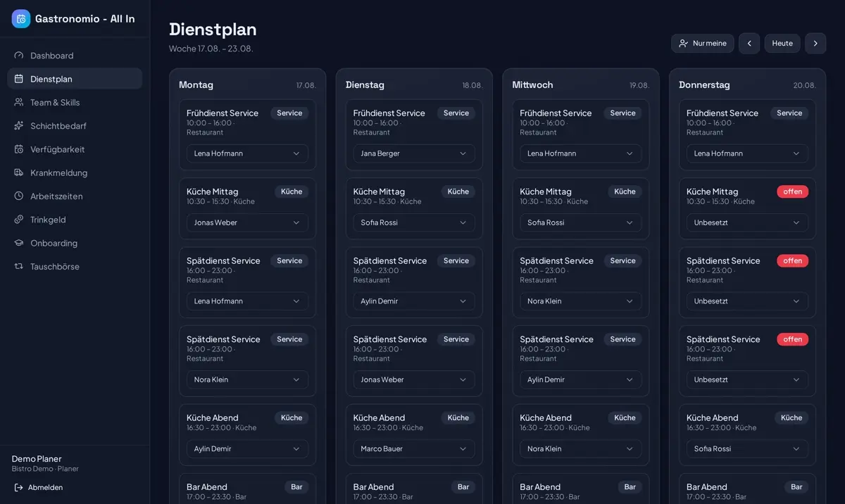Open Team & Skills section
The width and height of the screenshot is (845, 504).
click(75, 102)
